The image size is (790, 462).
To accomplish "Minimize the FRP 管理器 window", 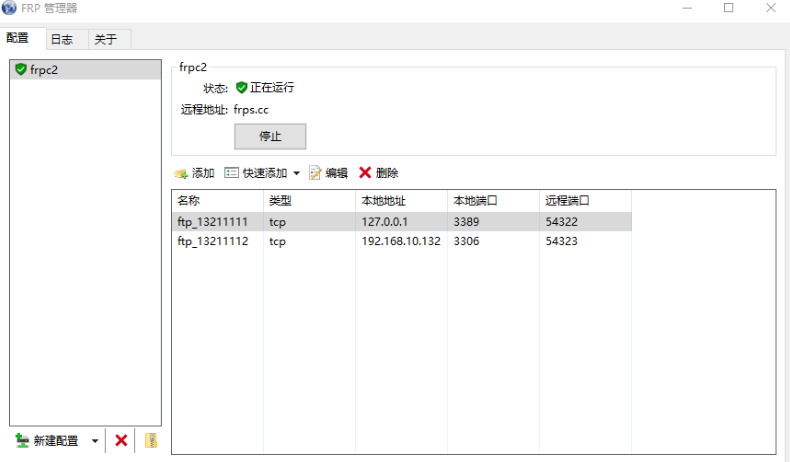I will click(x=687, y=8).
